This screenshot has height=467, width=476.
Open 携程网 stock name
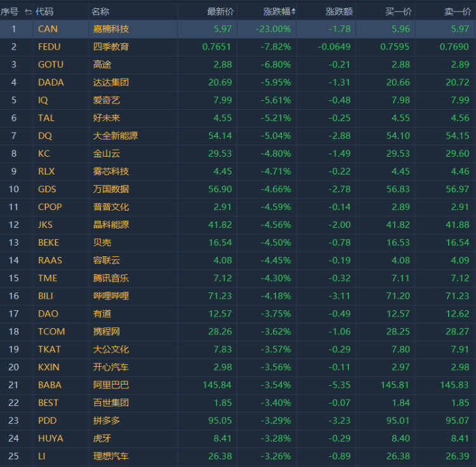click(x=107, y=332)
